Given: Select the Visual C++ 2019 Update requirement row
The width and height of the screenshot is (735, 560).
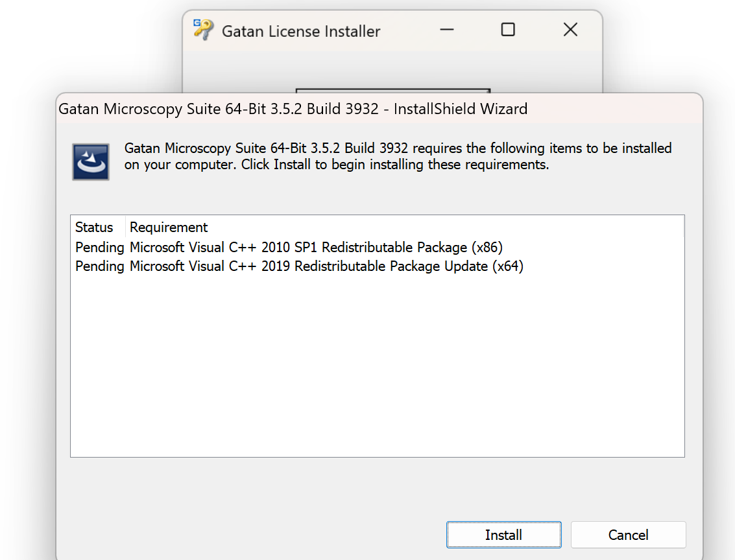Looking at the screenshot, I should [326, 266].
